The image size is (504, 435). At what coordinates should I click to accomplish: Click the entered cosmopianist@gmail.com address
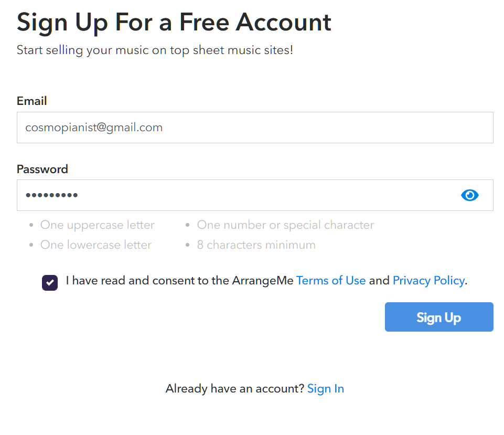click(x=94, y=128)
